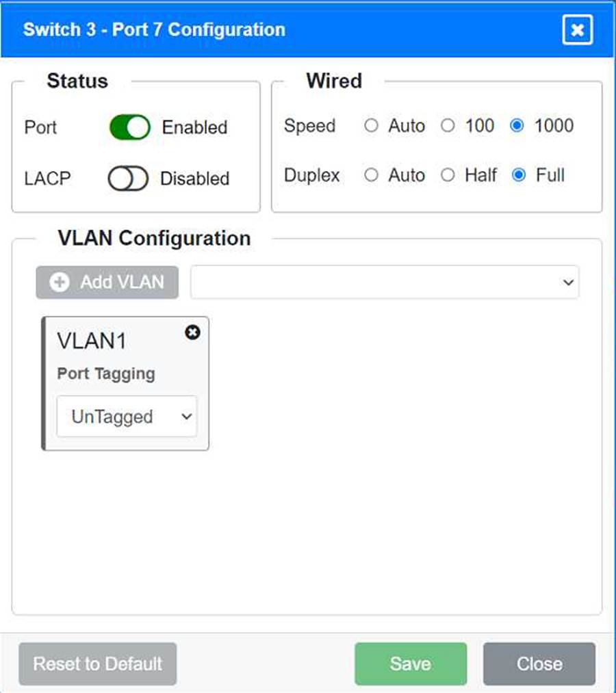
Task: Set Duplex to Half
Action: (448, 175)
